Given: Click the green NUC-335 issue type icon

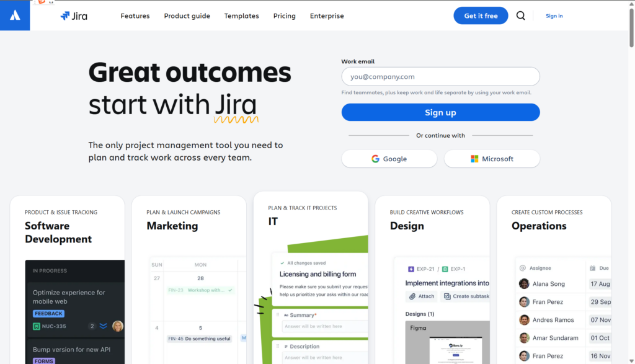Looking at the screenshot, I should 37,326.
